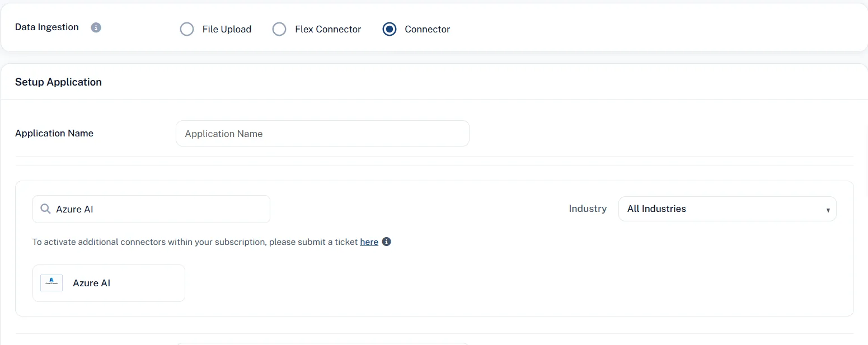Click the Industry label

pyautogui.click(x=588, y=209)
